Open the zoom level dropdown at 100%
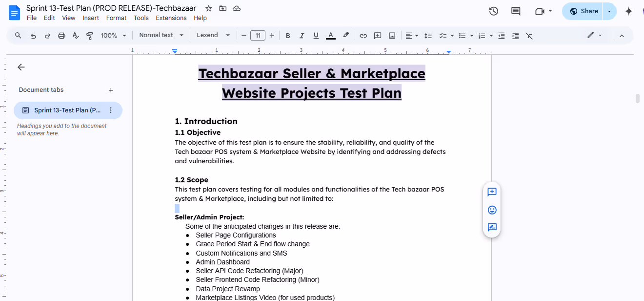Viewport: 644px width, 301px height. pyautogui.click(x=113, y=35)
